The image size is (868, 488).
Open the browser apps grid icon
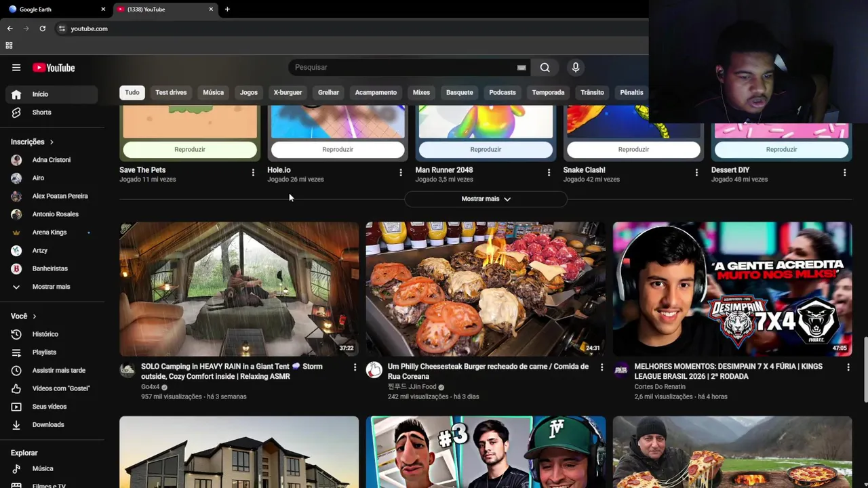[x=9, y=45]
